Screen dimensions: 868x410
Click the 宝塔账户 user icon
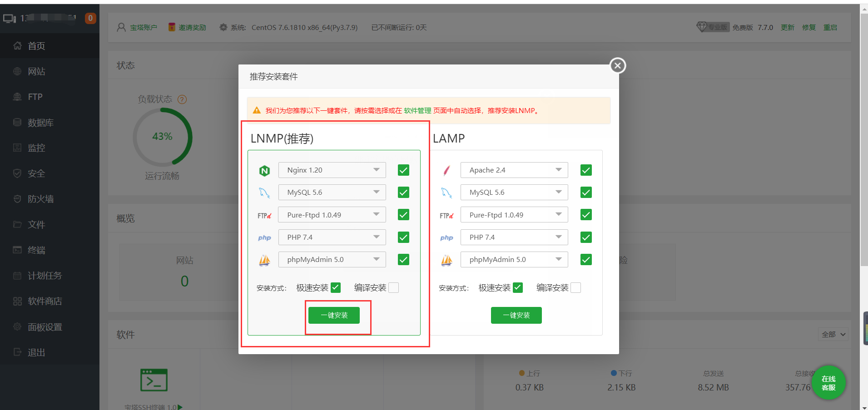point(121,28)
